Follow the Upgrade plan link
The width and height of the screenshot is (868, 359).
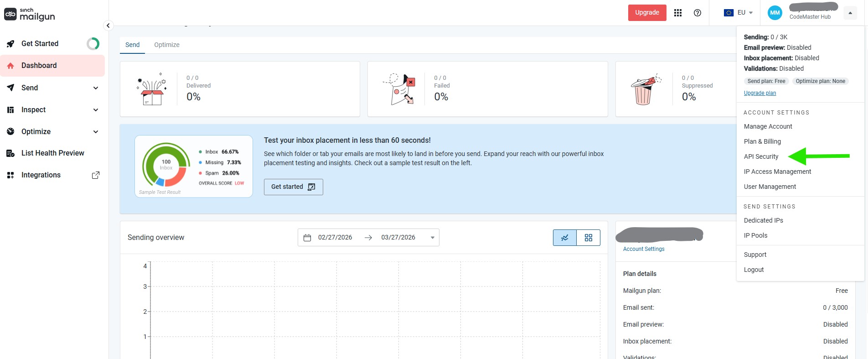tap(759, 93)
